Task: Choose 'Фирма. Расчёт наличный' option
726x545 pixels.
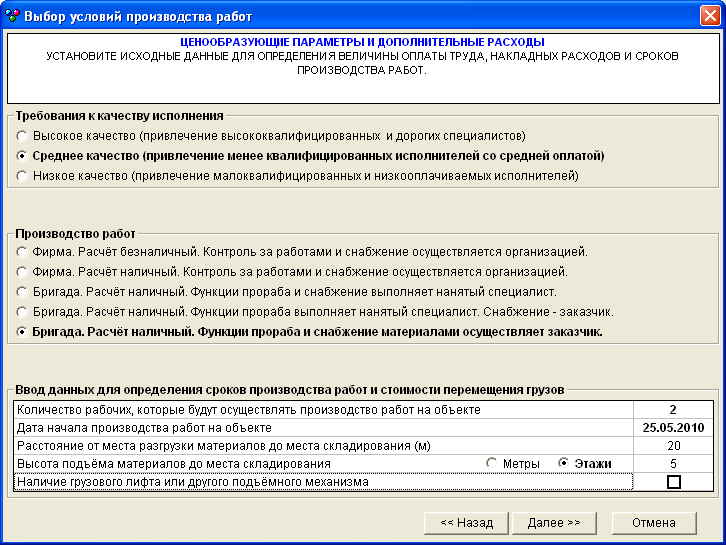Action: click(23, 271)
